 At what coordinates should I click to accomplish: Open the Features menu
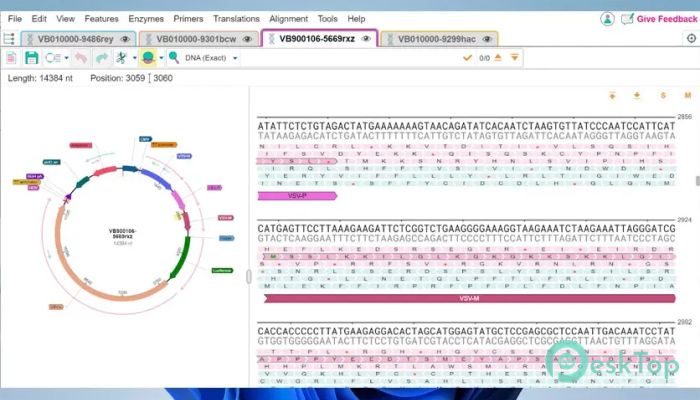tap(101, 19)
